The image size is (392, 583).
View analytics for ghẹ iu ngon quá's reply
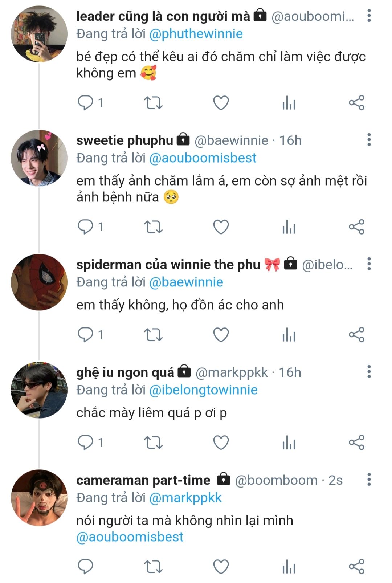[x=289, y=443]
